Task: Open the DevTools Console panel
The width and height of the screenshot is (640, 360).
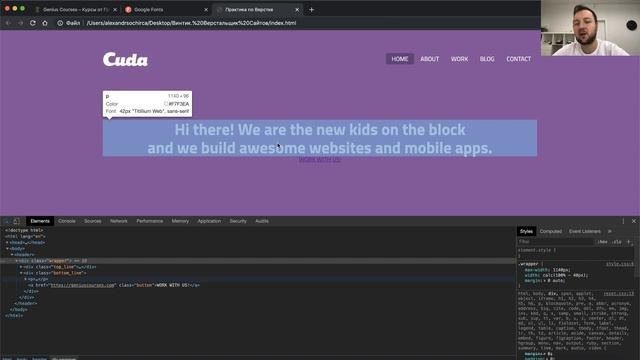Action: tap(67, 221)
